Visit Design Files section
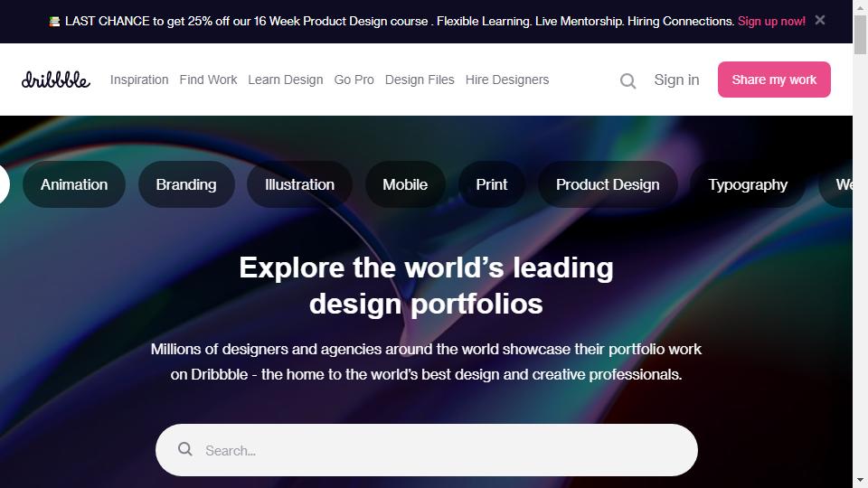 click(420, 80)
